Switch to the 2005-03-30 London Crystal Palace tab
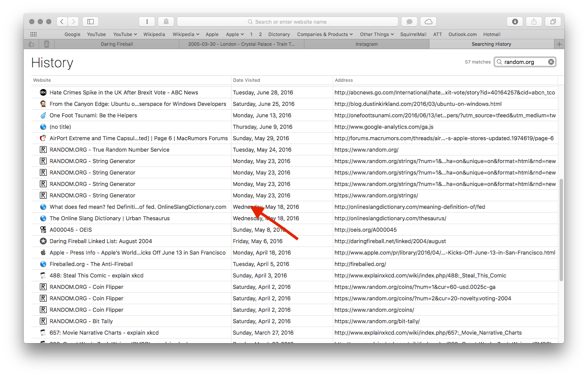The width and height of the screenshot is (588, 377). pyautogui.click(x=242, y=44)
